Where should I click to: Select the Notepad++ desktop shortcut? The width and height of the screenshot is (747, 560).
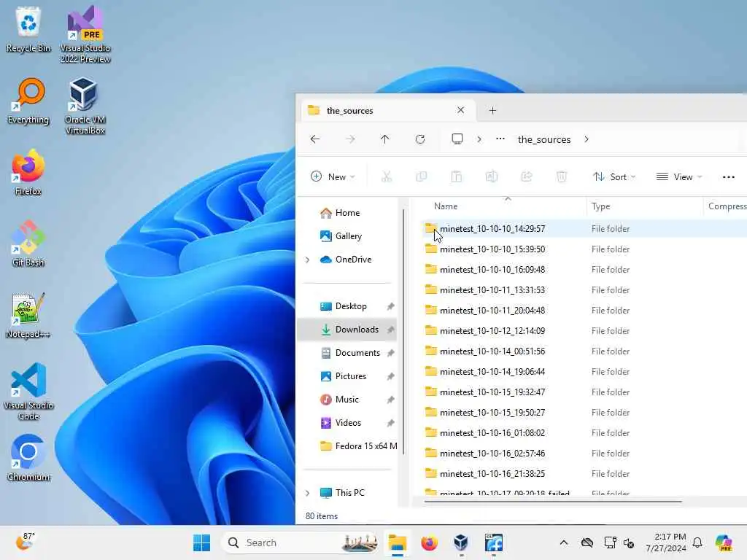[x=28, y=315]
